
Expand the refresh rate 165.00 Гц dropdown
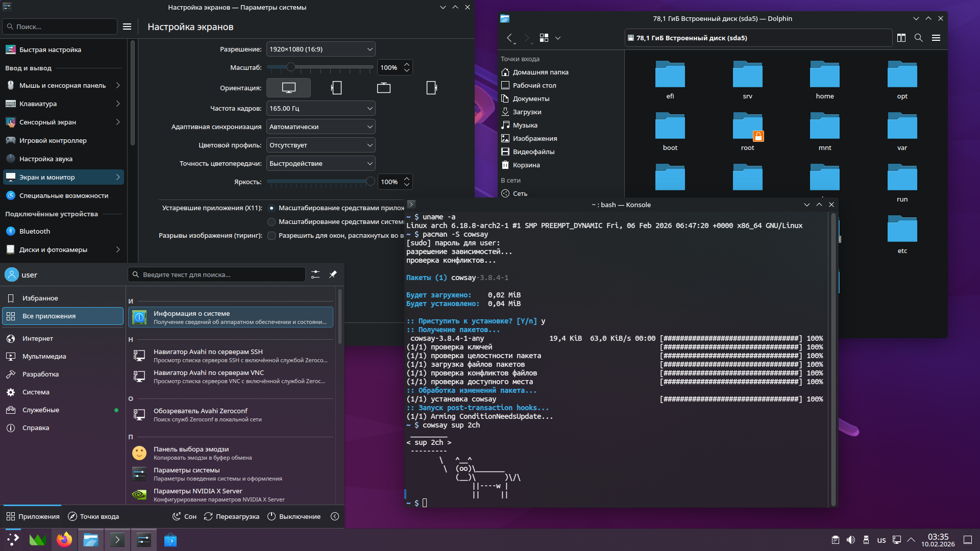click(x=321, y=109)
